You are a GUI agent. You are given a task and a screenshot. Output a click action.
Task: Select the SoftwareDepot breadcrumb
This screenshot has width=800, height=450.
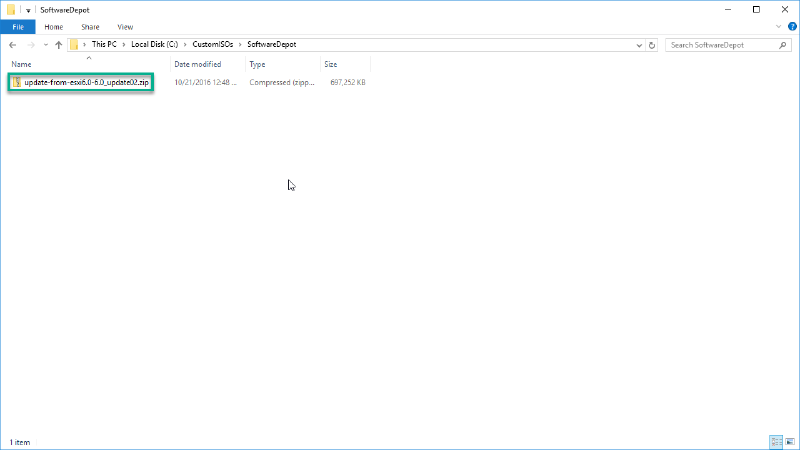tap(271, 44)
